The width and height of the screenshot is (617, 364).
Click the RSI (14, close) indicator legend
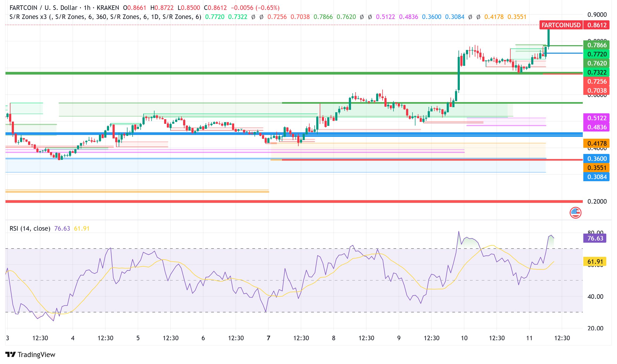point(30,229)
